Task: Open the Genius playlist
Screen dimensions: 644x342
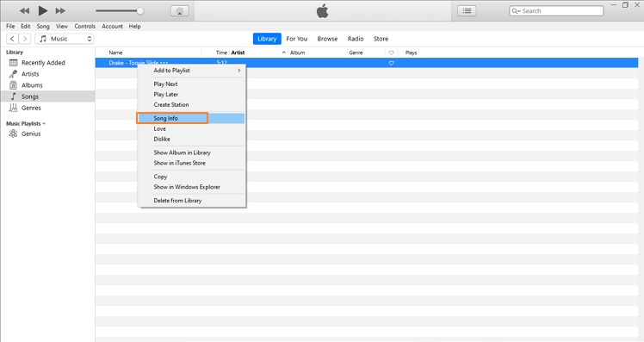Action: (47, 134)
